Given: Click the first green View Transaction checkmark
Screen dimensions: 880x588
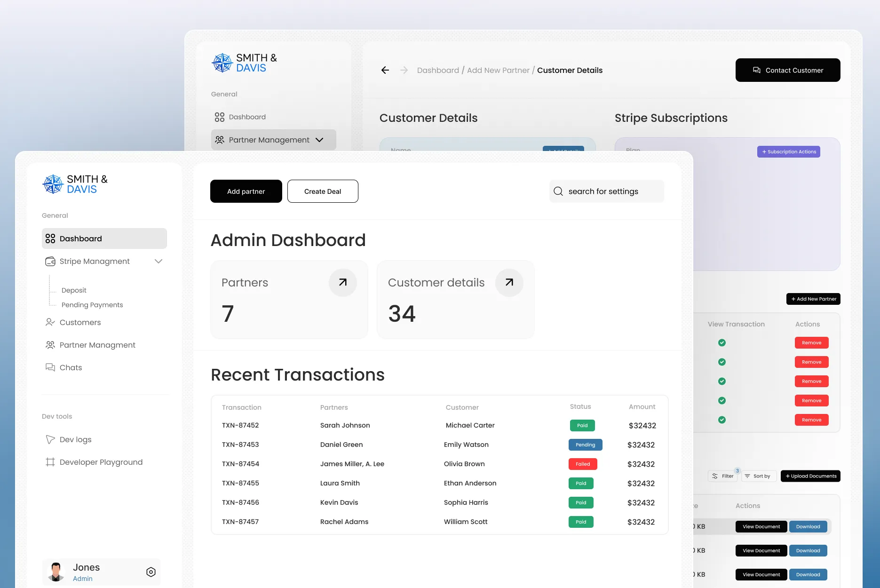Looking at the screenshot, I should pyautogui.click(x=722, y=343).
